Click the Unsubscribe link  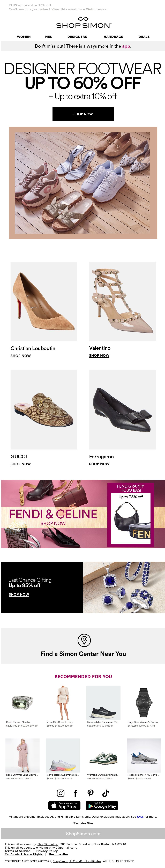[58, 855]
